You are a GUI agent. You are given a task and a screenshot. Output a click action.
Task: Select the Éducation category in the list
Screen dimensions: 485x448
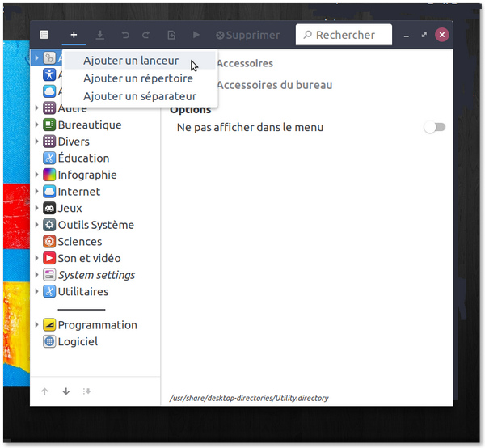point(82,158)
